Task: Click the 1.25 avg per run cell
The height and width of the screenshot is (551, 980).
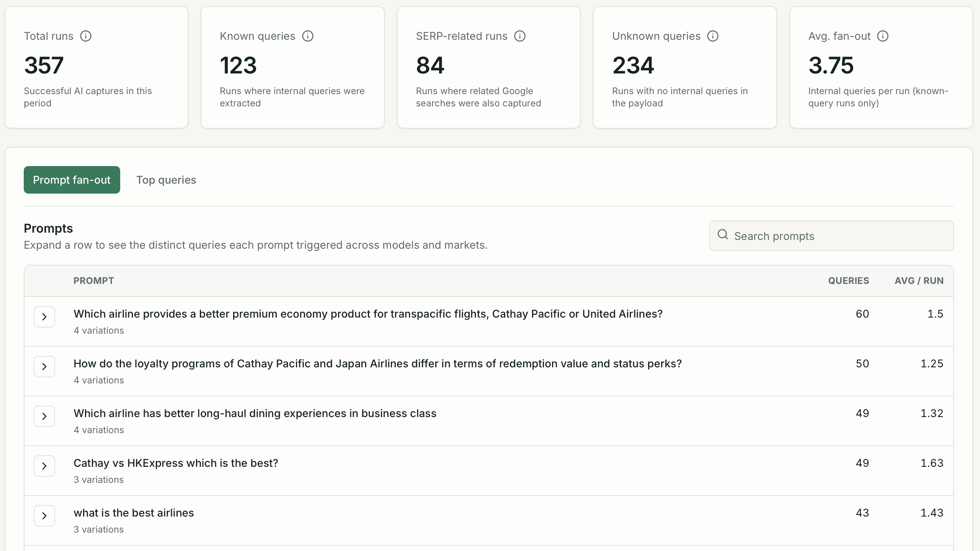Action: pos(932,364)
